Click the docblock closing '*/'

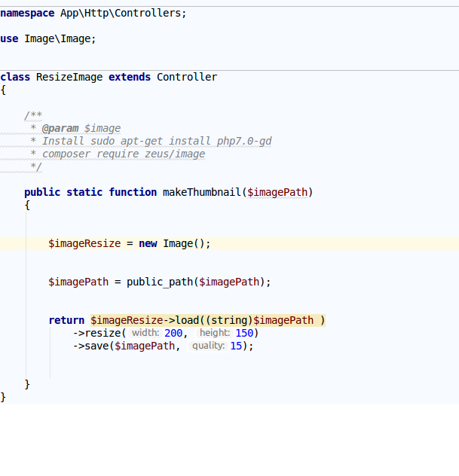tap(36, 167)
